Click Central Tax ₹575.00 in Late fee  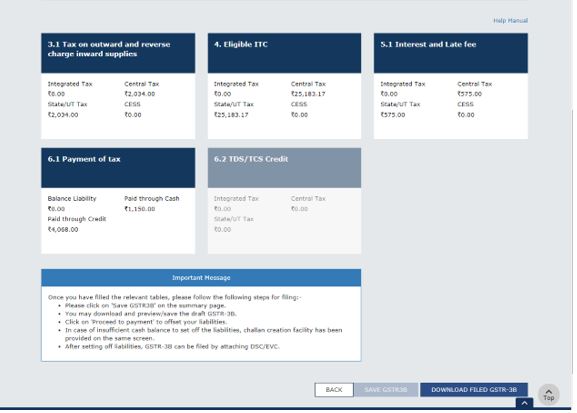coord(470,94)
